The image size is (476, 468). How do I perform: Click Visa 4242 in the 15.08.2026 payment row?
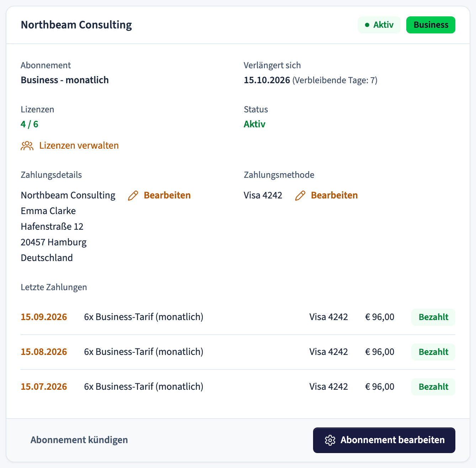[329, 352]
